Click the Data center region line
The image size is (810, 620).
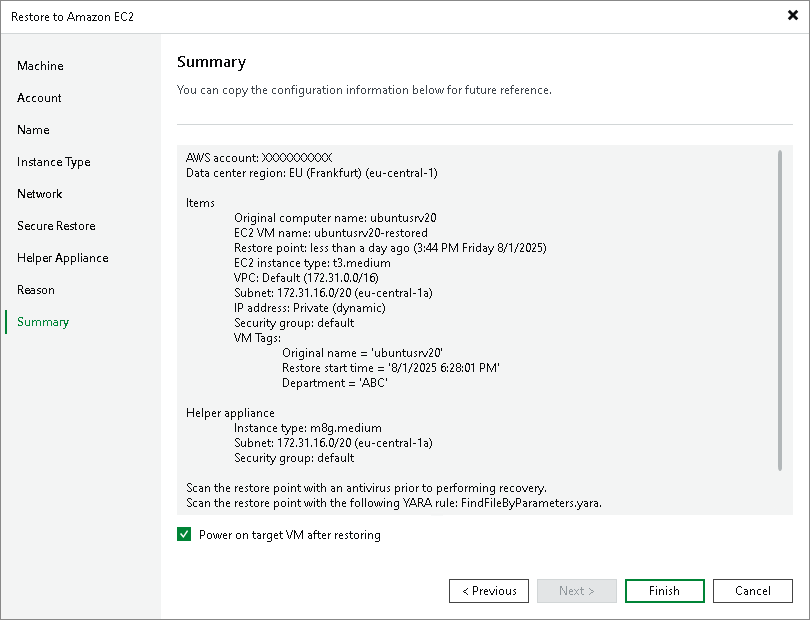(311, 173)
